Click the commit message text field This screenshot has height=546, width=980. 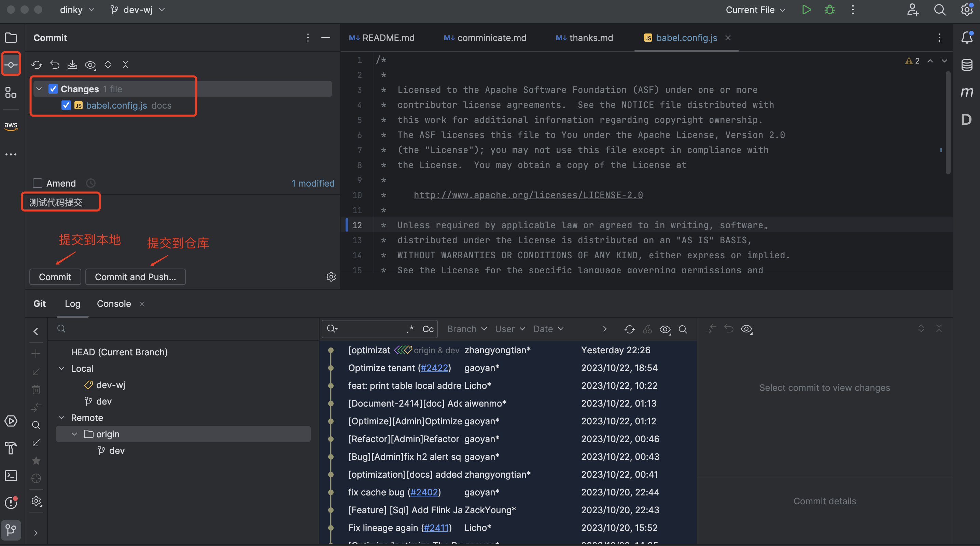point(56,202)
